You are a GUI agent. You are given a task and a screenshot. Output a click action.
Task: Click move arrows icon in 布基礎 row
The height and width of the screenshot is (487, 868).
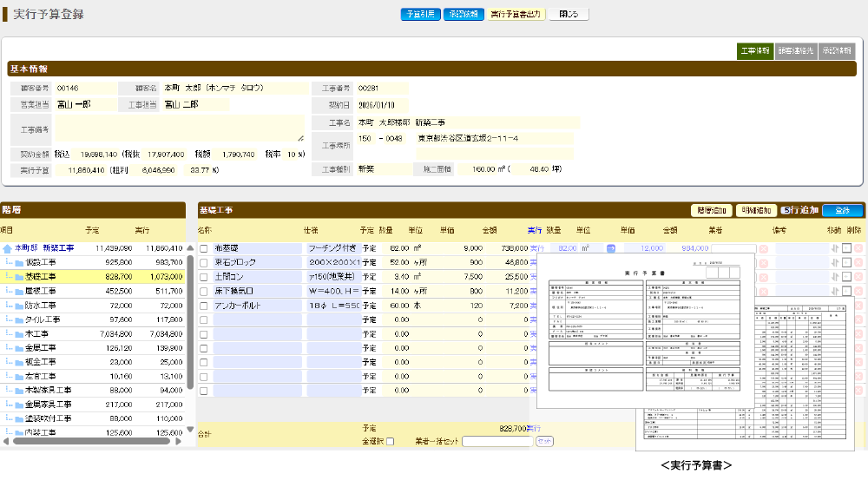point(835,248)
